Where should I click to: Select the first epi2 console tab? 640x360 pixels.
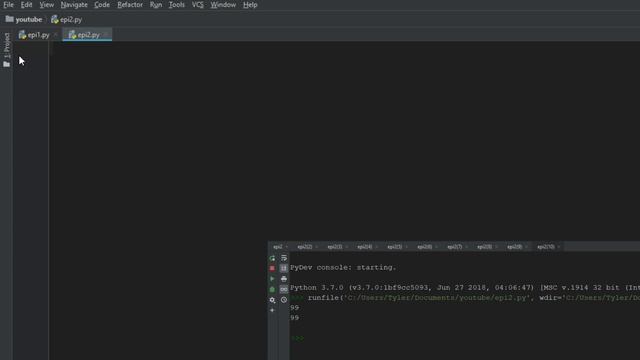click(x=278, y=247)
